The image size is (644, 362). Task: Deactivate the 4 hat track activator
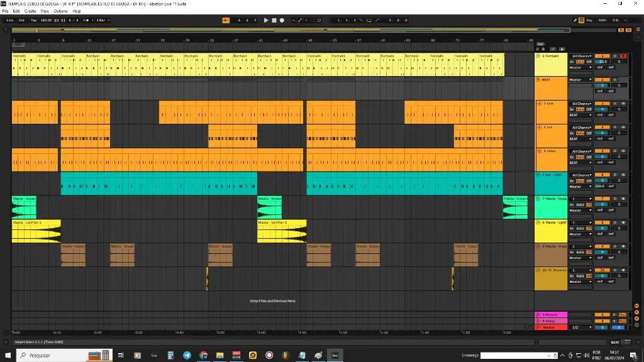602,128
